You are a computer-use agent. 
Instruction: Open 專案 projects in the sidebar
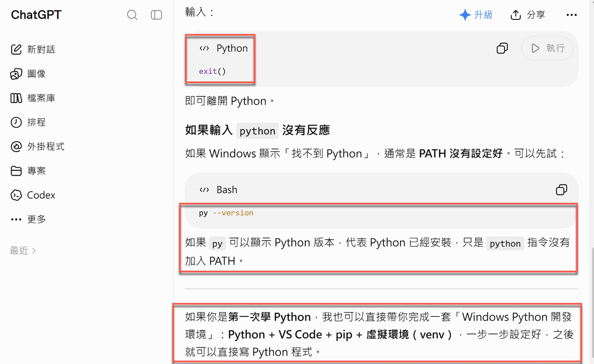(x=28, y=171)
